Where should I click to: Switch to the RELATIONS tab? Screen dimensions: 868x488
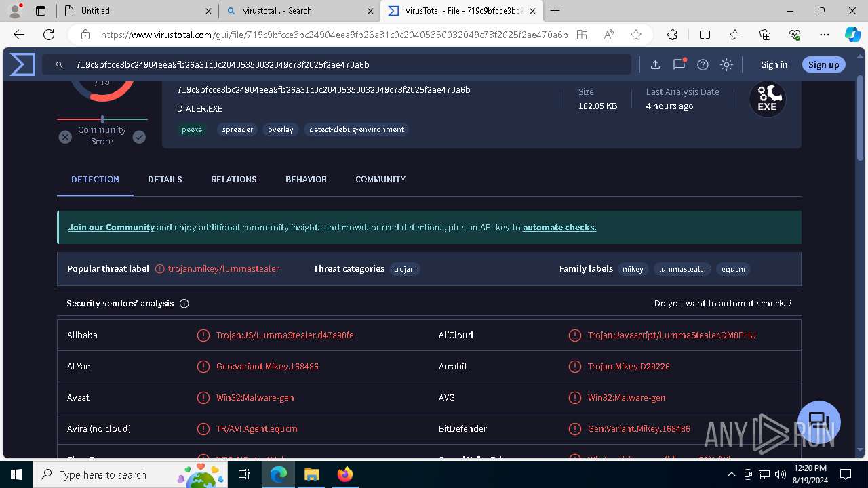point(233,180)
